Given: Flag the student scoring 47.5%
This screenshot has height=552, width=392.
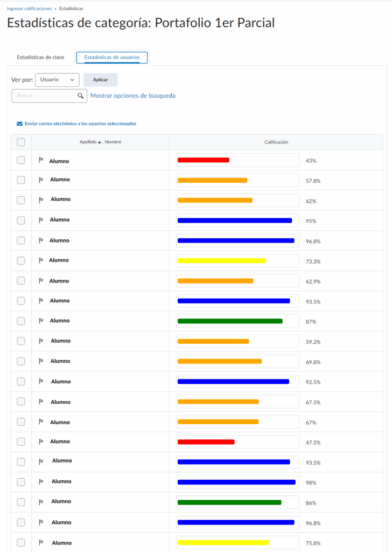Looking at the screenshot, I should point(41,441).
